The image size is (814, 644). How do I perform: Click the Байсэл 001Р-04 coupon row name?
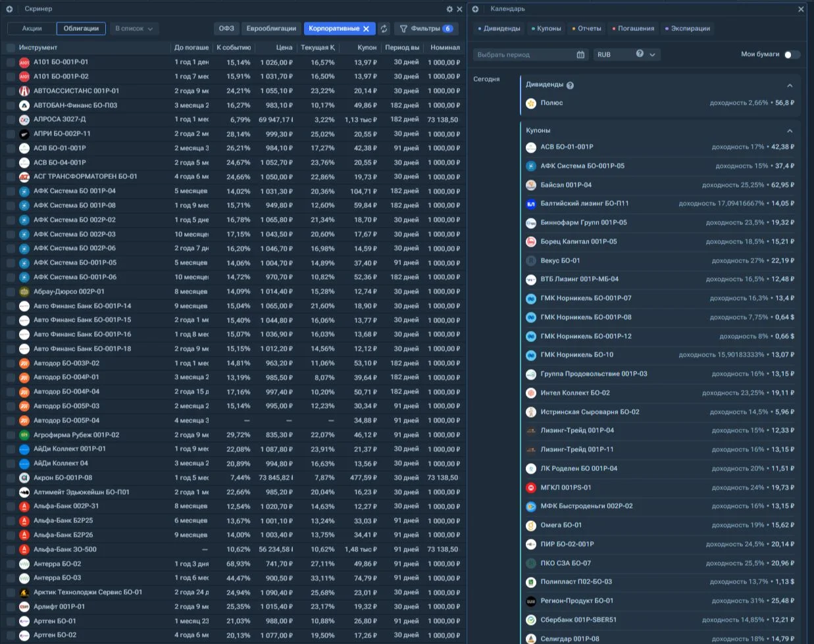(566, 185)
